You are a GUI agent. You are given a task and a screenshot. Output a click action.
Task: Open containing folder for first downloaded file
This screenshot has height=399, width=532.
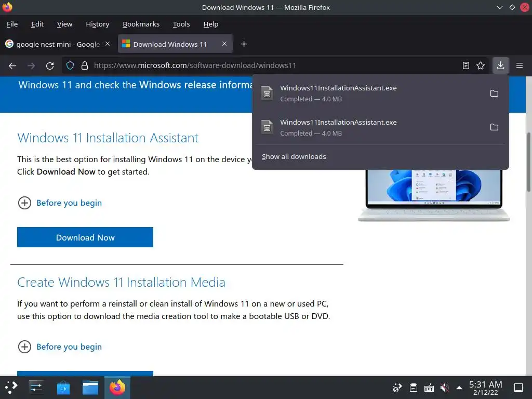494,94
